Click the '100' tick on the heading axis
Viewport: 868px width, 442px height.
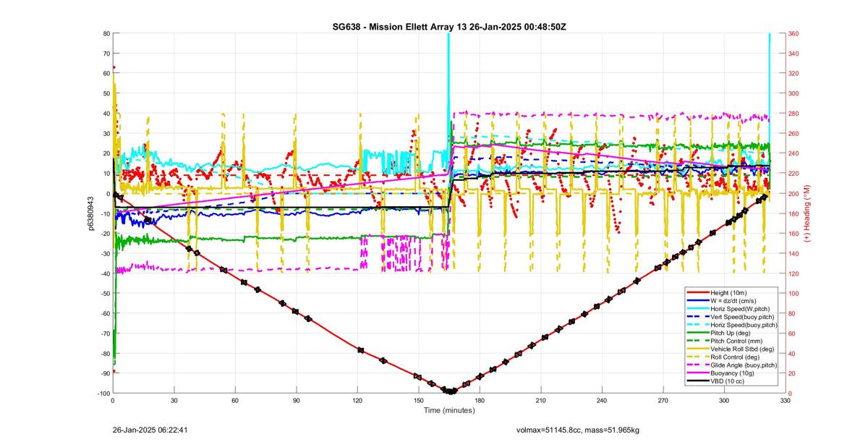pyautogui.click(x=794, y=294)
